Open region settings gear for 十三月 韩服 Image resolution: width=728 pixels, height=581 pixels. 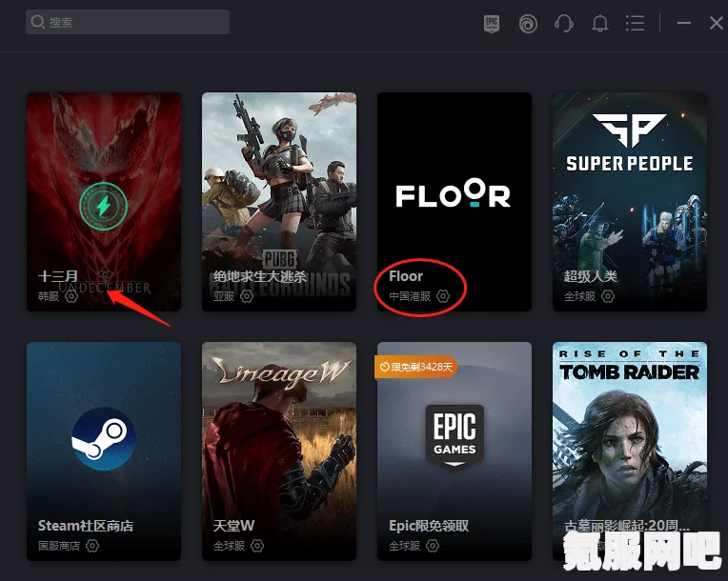[71, 296]
